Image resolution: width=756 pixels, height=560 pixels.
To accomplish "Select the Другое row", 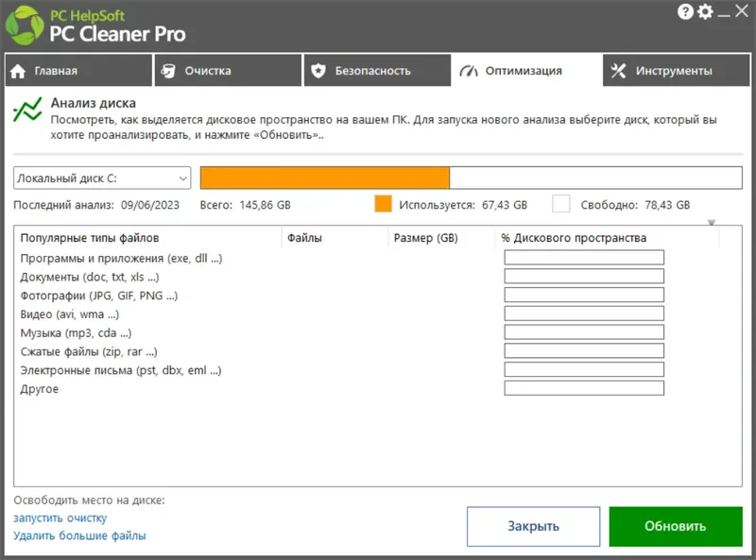I will point(378,389).
